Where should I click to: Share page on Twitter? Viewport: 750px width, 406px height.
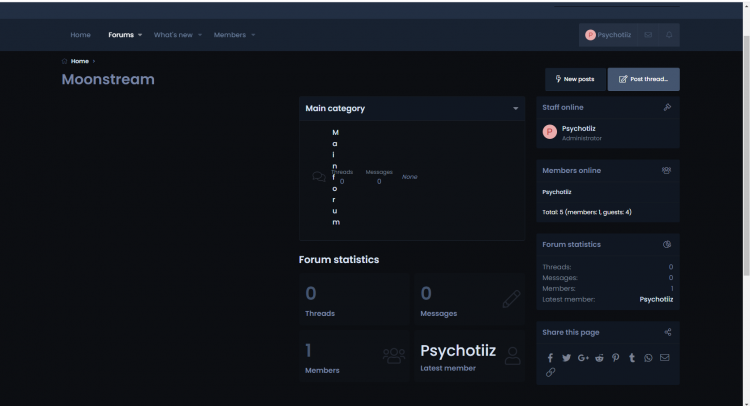(x=566, y=358)
